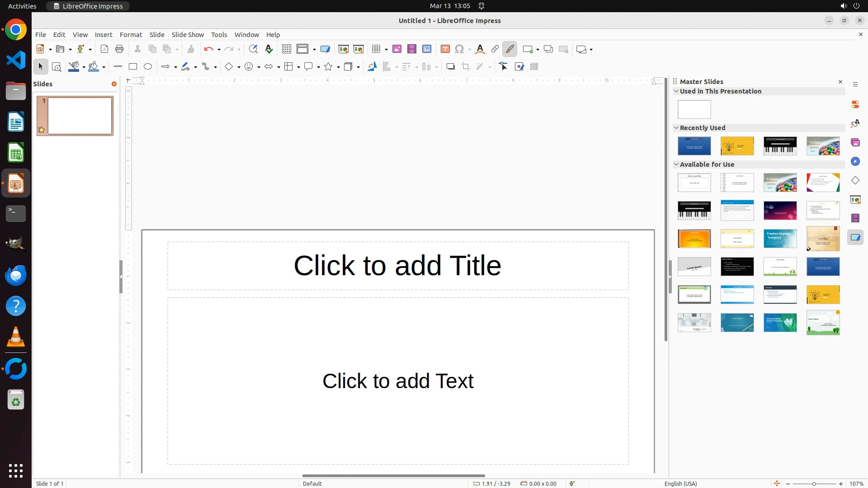Viewport: 868px width, 488px height.
Task: Expand the Stars and Banners dropdown
Action: pyautogui.click(x=339, y=67)
